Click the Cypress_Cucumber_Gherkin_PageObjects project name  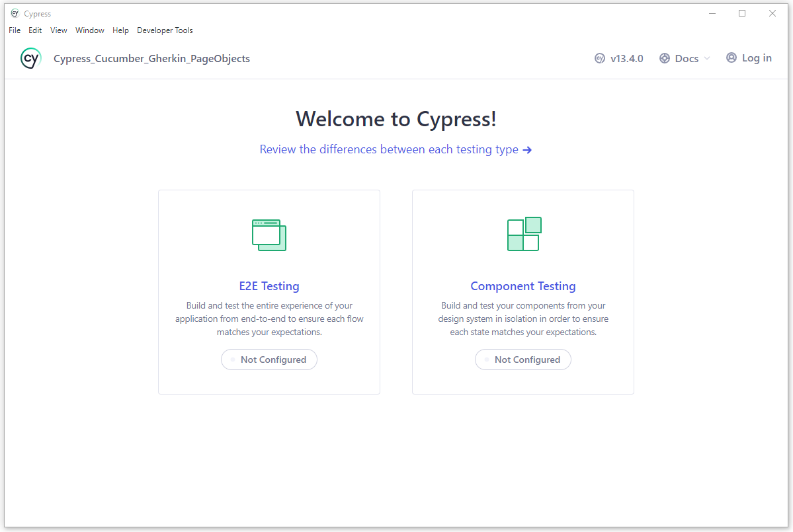coord(151,59)
